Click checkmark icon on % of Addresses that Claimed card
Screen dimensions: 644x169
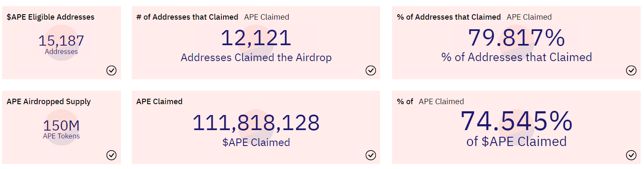[631, 70]
